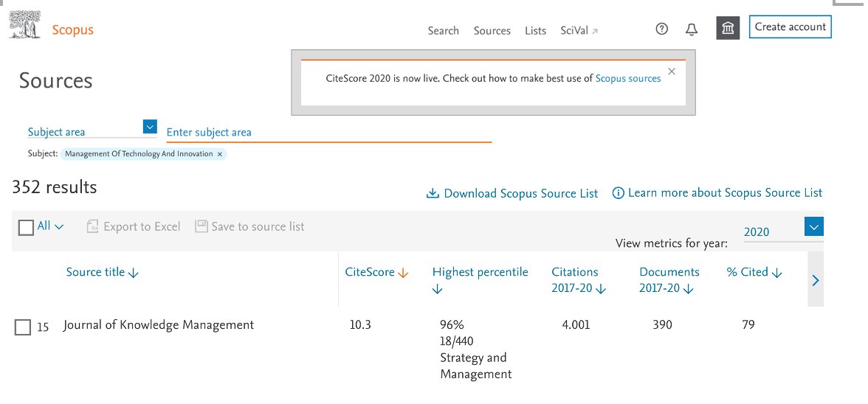Screen dimensions: 868x404
Task: Expand the All selection options chevron
Action: coord(59,226)
